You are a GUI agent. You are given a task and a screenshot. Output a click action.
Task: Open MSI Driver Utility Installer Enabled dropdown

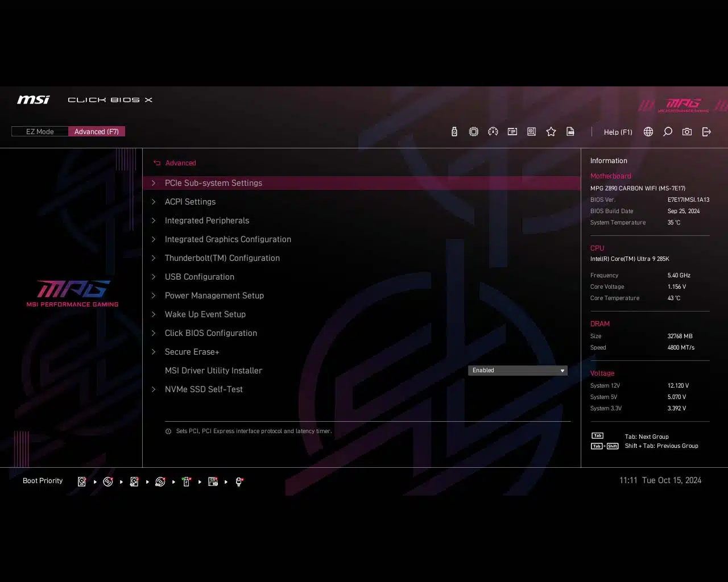518,371
